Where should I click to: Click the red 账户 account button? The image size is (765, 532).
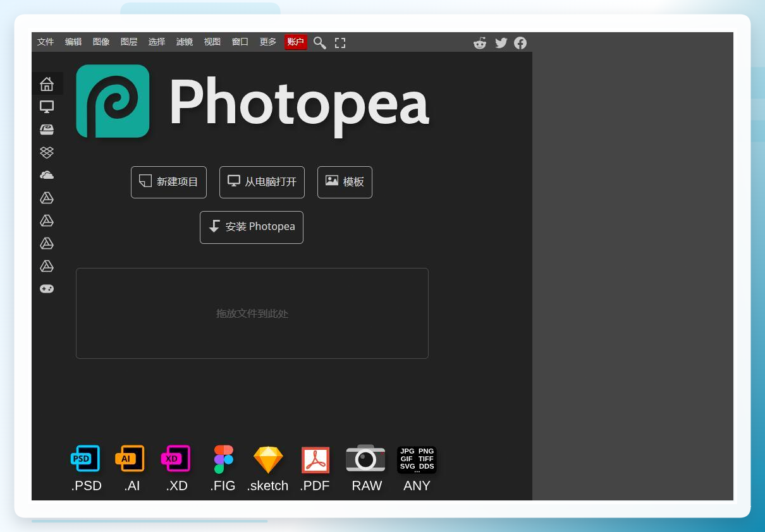click(296, 42)
